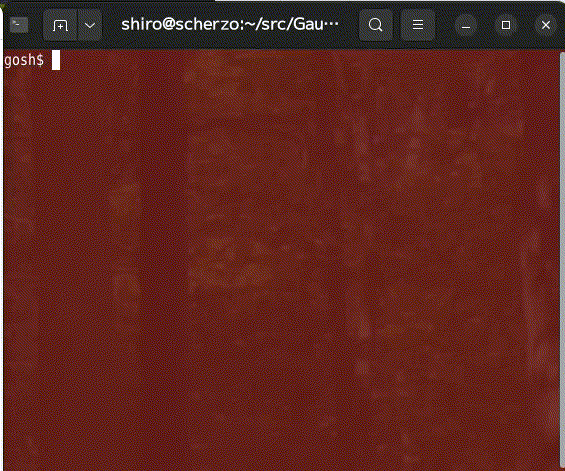The image size is (565, 471).
Task: Open the terminal search magnifier
Action: tap(375, 25)
